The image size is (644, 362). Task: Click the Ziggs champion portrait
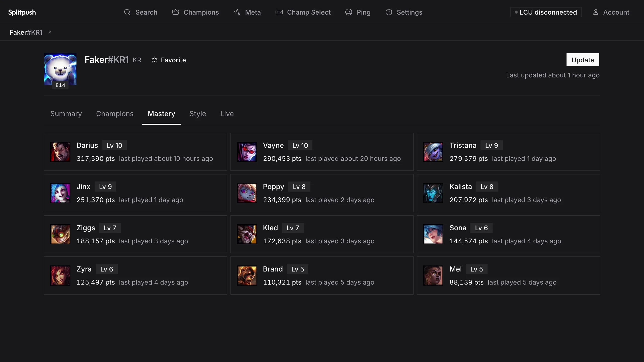60,234
